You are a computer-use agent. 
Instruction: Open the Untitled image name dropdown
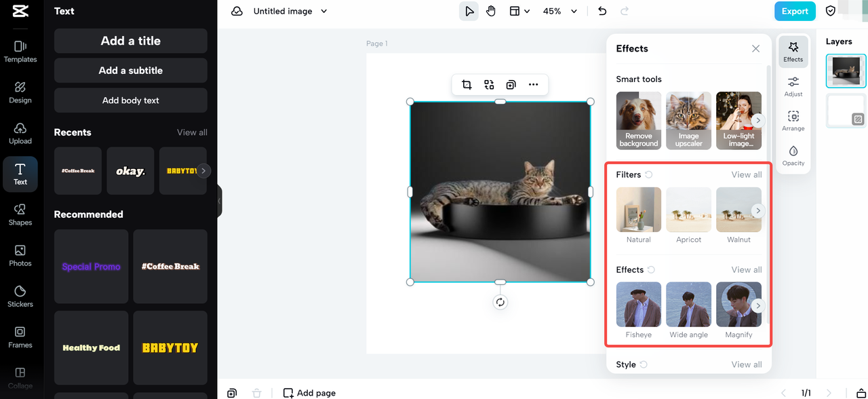(290, 12)
